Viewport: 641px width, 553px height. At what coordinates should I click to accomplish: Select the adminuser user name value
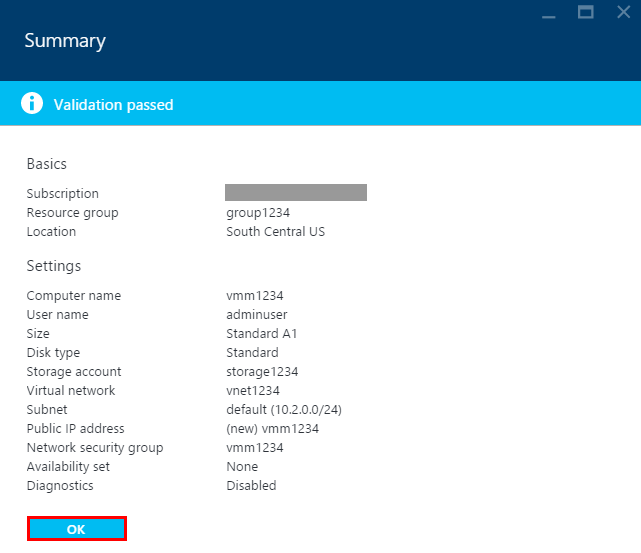pos(257,315)
